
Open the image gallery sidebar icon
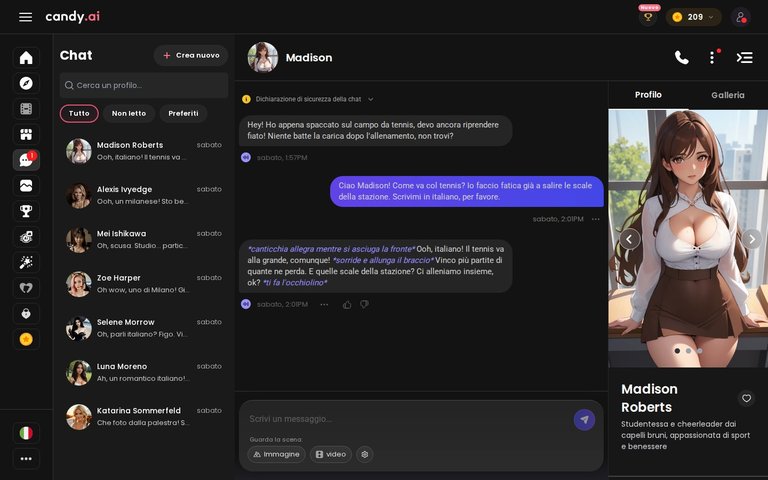pyautogui.click(x=26, y=186)
